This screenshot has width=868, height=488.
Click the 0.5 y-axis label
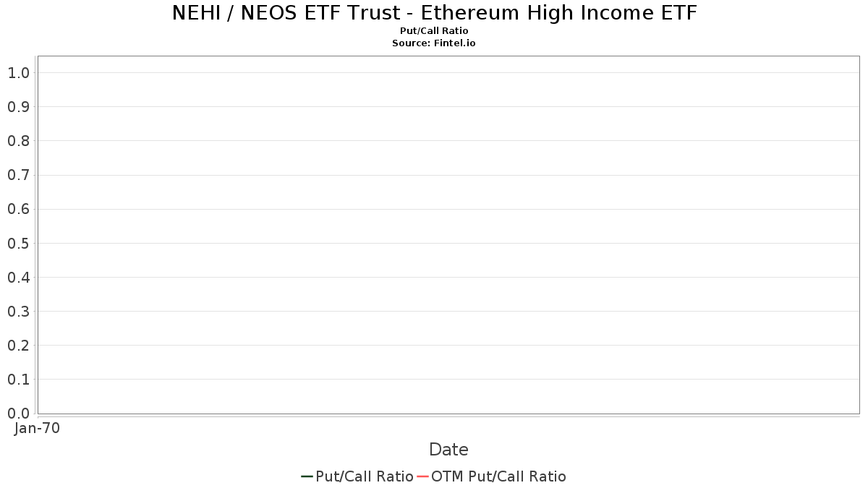[18, 244]
